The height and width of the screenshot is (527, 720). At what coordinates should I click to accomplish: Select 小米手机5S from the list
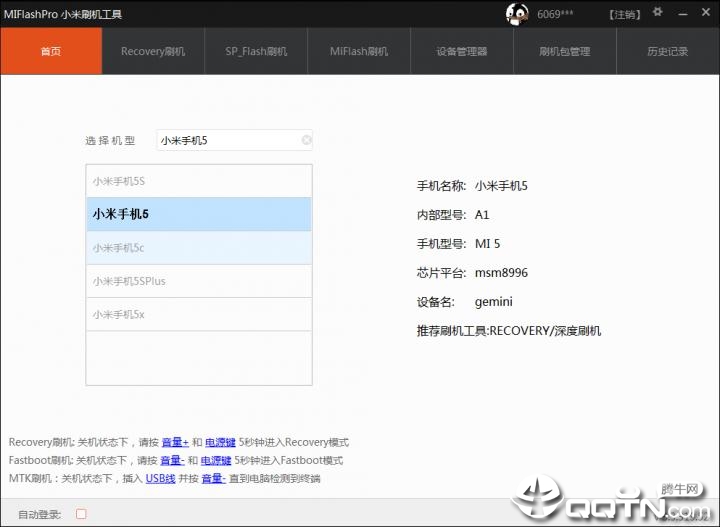[x=199, y=181]
